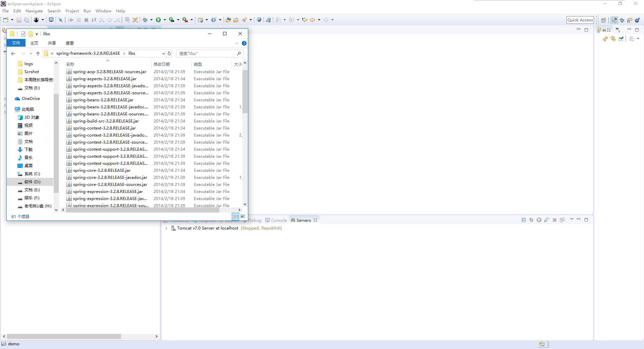This screenshot has height=349, width=644.
Task: Click the Terminate square icon in debug toolbar
Action: pos(86,20)
